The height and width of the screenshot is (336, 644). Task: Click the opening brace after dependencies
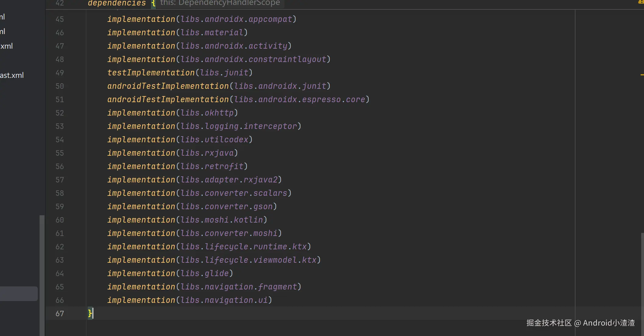(153, 3)
